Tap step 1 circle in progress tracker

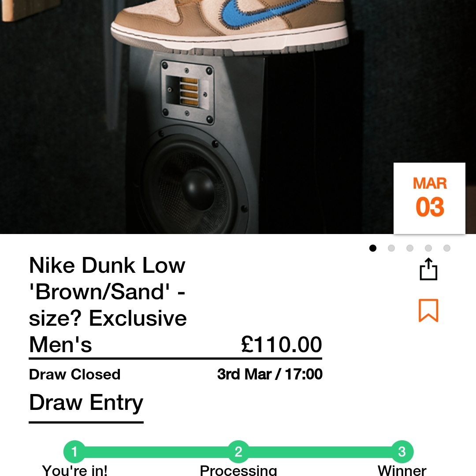[74, 452]
